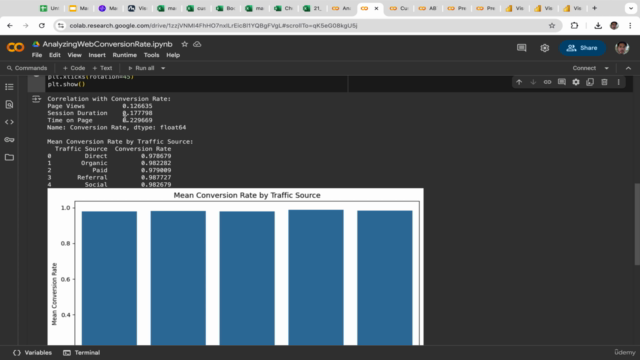This screenshot has height=360, width=640.
Task: Open browser extensions icon
Action: (574, 26)
